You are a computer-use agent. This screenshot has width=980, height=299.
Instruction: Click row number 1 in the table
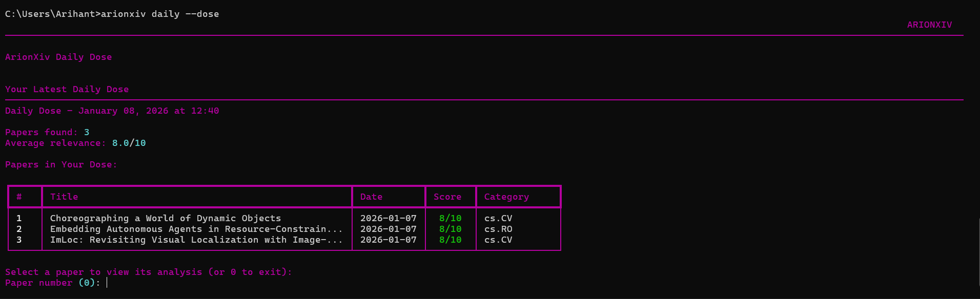(19, 218)
